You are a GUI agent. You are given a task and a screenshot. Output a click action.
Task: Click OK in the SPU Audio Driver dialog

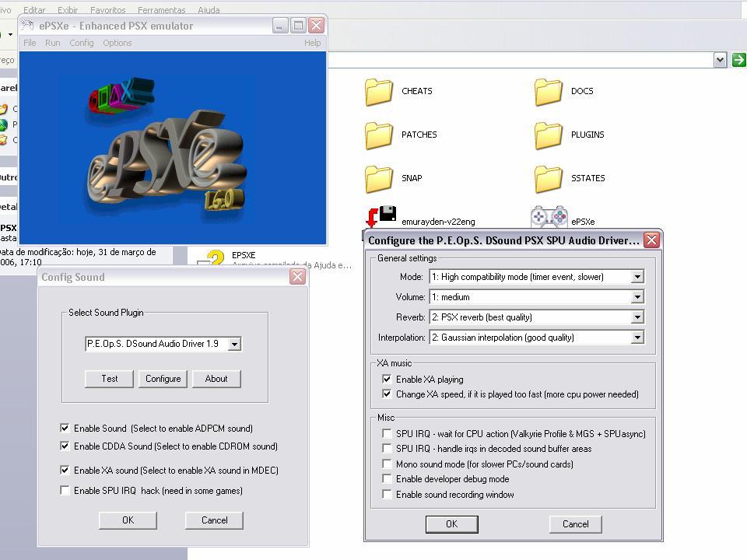(x=451, y=524)
